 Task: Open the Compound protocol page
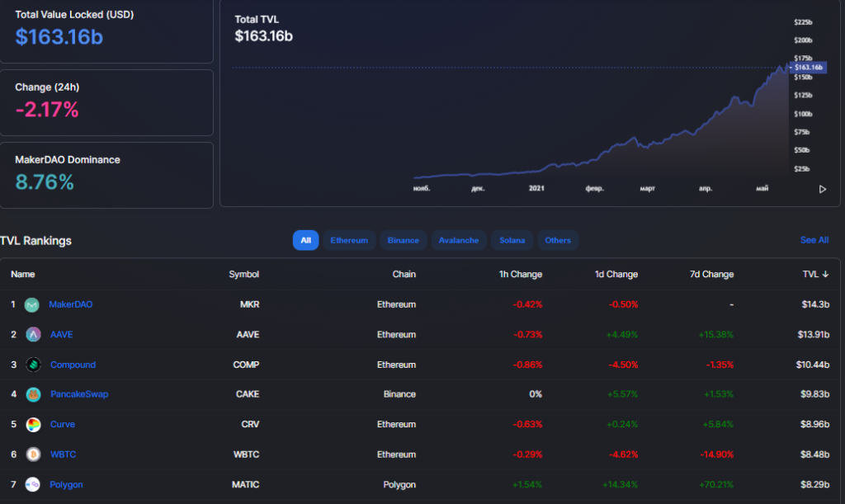73,365
